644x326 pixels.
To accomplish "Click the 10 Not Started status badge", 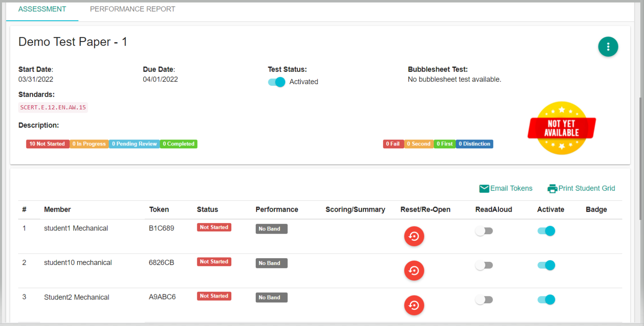I will pos(47,144).
